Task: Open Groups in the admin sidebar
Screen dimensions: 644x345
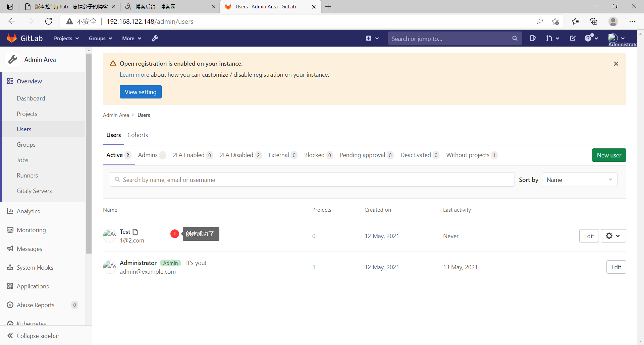Action: [x=26, y=144]
